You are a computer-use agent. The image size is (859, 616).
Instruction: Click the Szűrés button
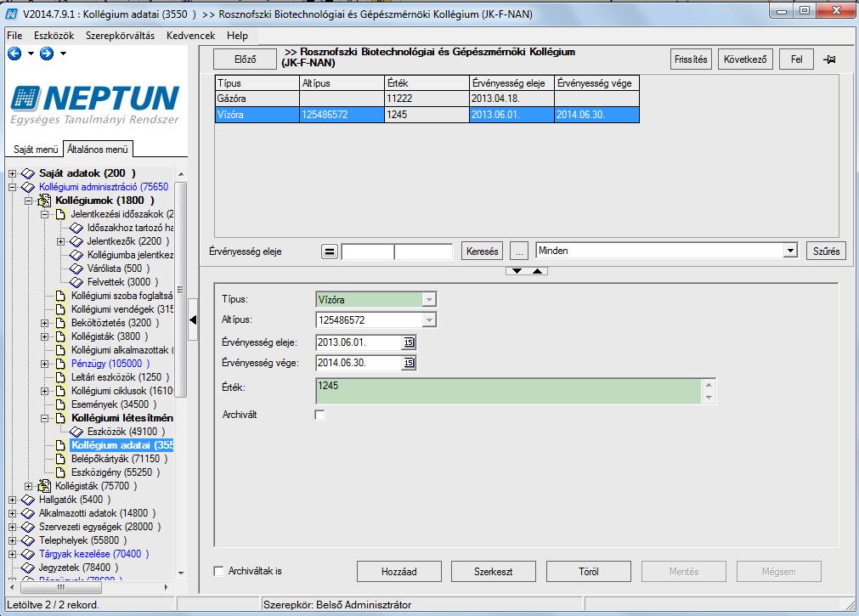[x=826, y=251]
